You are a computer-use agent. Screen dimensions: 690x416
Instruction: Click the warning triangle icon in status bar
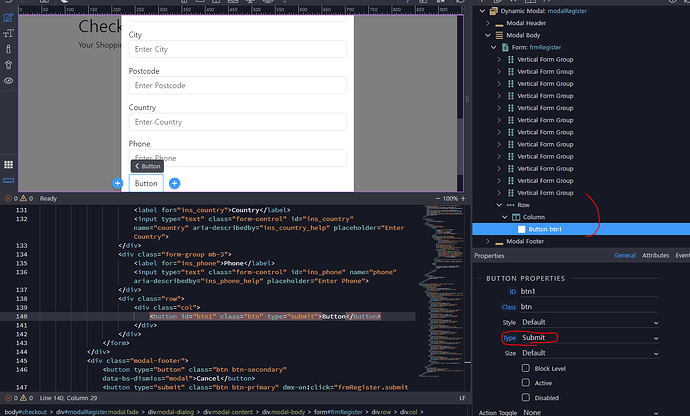point(26,199)
